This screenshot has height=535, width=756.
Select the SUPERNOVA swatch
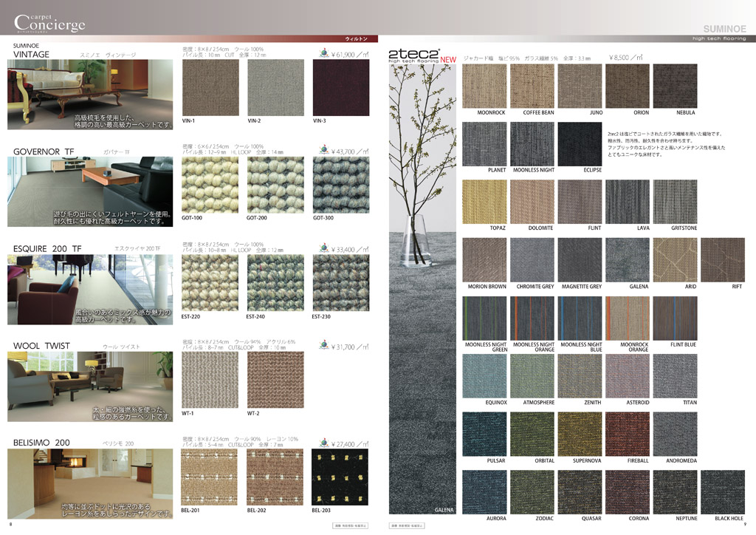coord(580,435)
